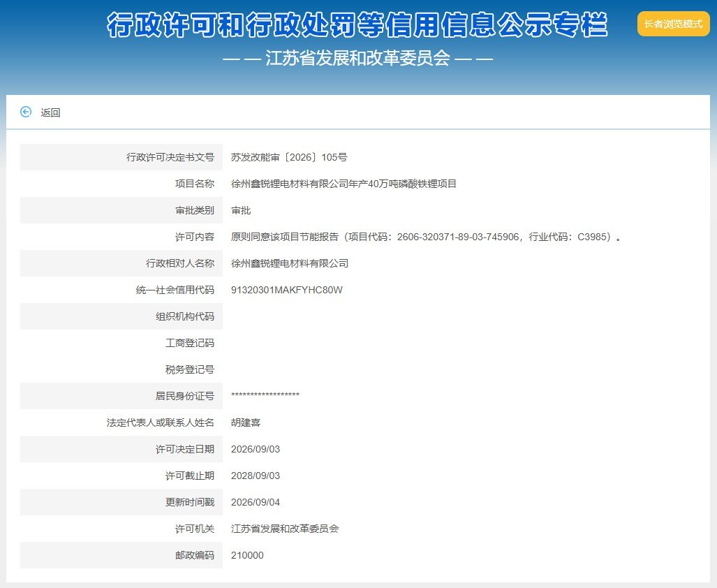The height and width of the screenshot is (588, 717).
Task: Click the 许可内容 label
Action: 195,237
